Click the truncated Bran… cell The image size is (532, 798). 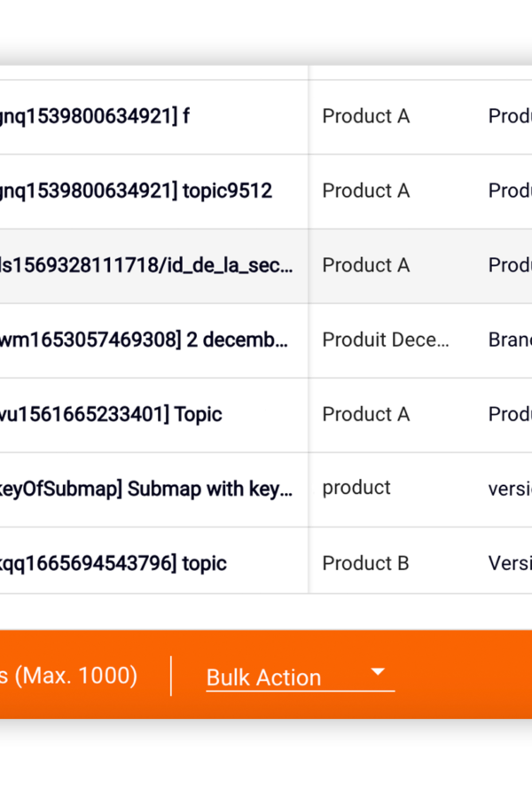coord(510,340)
